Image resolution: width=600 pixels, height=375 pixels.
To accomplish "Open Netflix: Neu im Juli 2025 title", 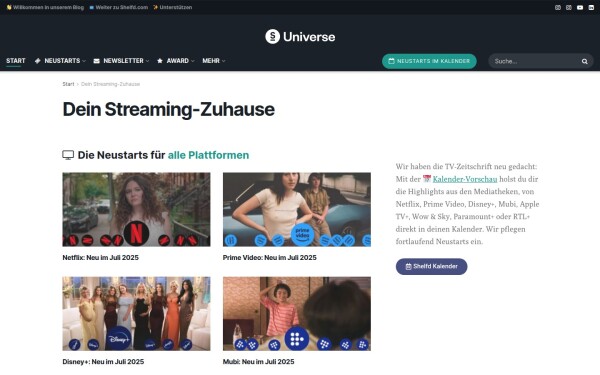I will point(101,258).
